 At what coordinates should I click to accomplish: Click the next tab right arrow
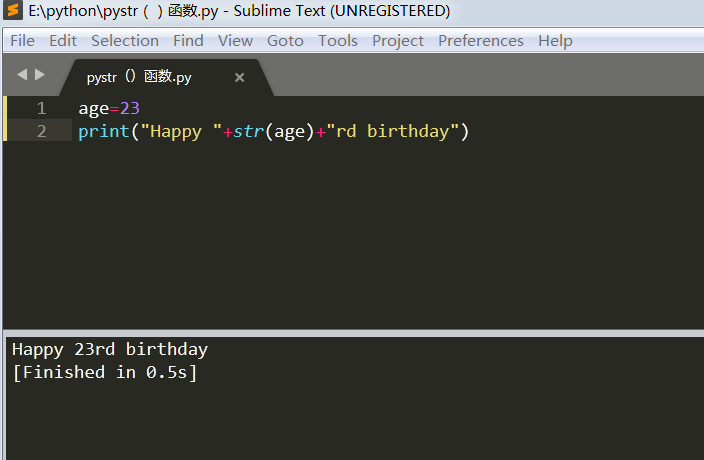coord(40,75)
